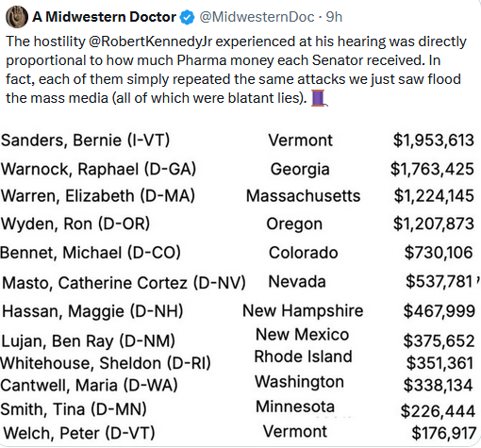The image size is (481, 448).
Task: Click the purple thread spool emoji
Action: pyautogui.click(x=319, y=98)
